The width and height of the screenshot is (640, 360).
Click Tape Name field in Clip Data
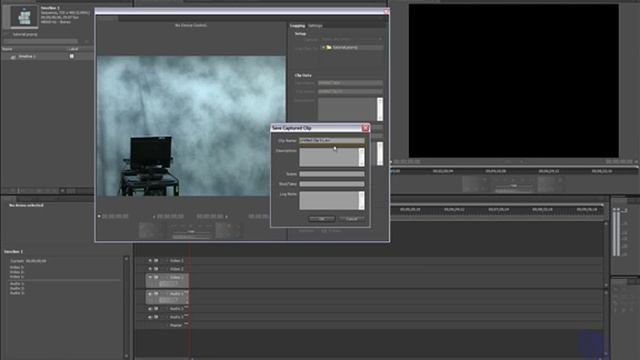350,83
